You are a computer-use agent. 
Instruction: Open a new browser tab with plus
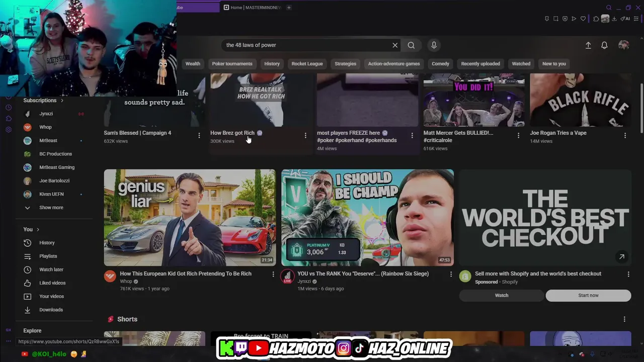289,8
